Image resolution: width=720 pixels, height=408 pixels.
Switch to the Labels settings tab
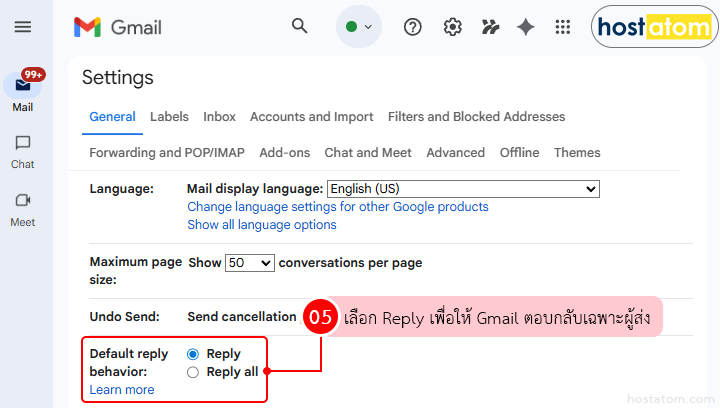pyautogui.click(x=169, y=117)
